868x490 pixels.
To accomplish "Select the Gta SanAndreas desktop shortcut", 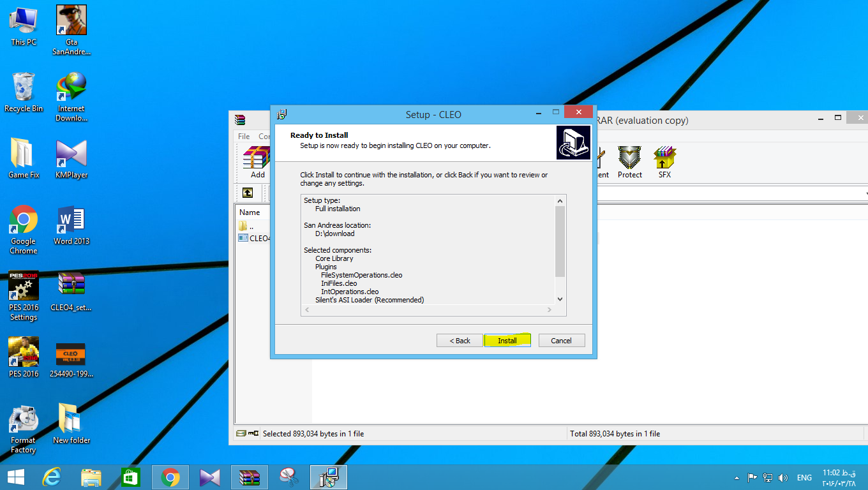I will tap(71, 30).
